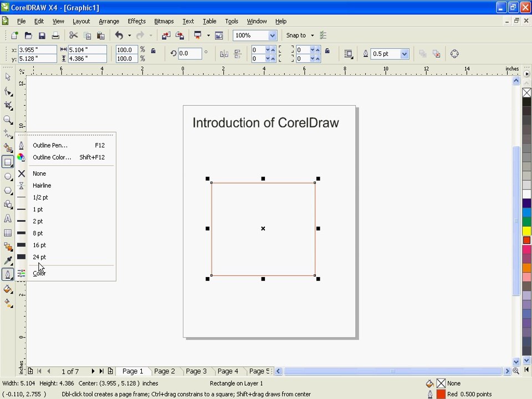Select the Pick tool
Screen dimensions: 532x399
click(8, 77)
